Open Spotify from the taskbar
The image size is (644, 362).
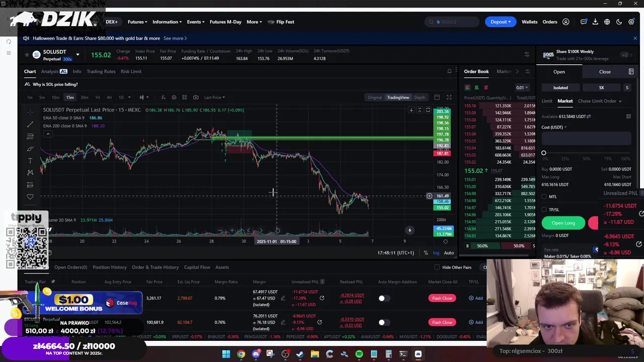point(359,354)
